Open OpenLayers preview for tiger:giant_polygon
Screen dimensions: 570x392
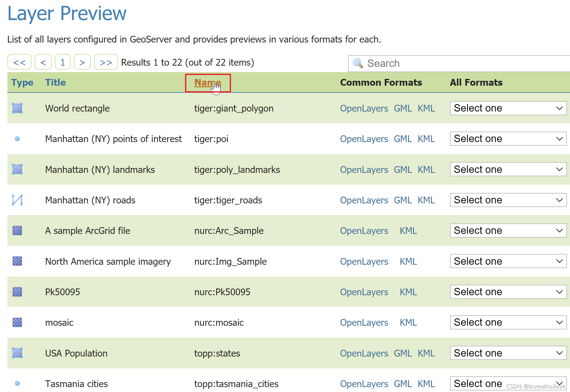pyautogui.click(x=364, y=108)
